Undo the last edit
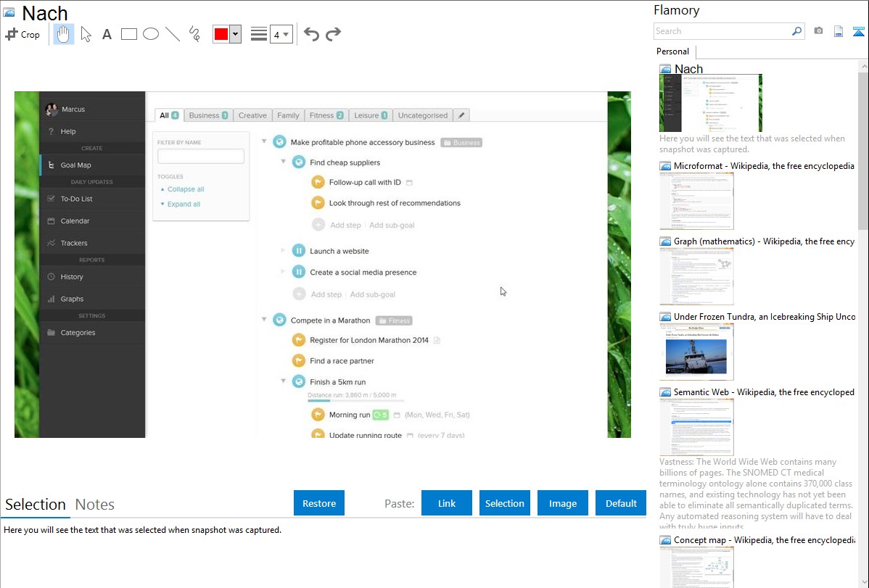869x588 pixels. (x=311, y=34)
